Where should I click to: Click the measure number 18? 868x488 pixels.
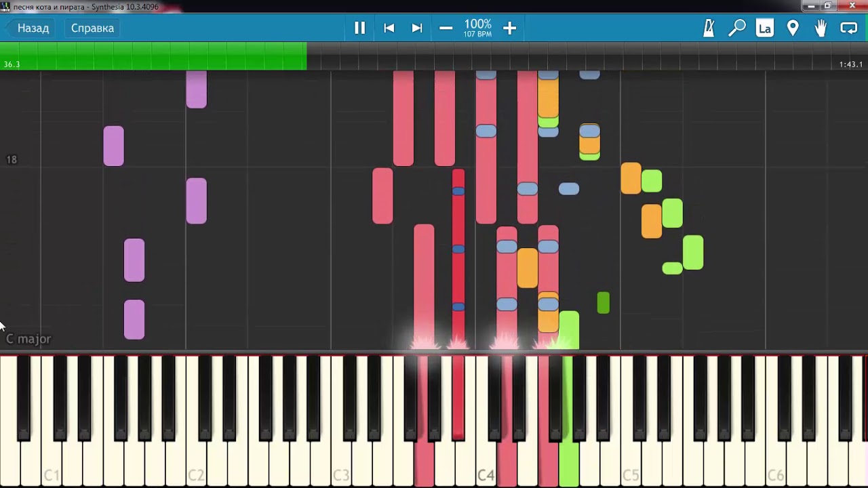(12, 159)
